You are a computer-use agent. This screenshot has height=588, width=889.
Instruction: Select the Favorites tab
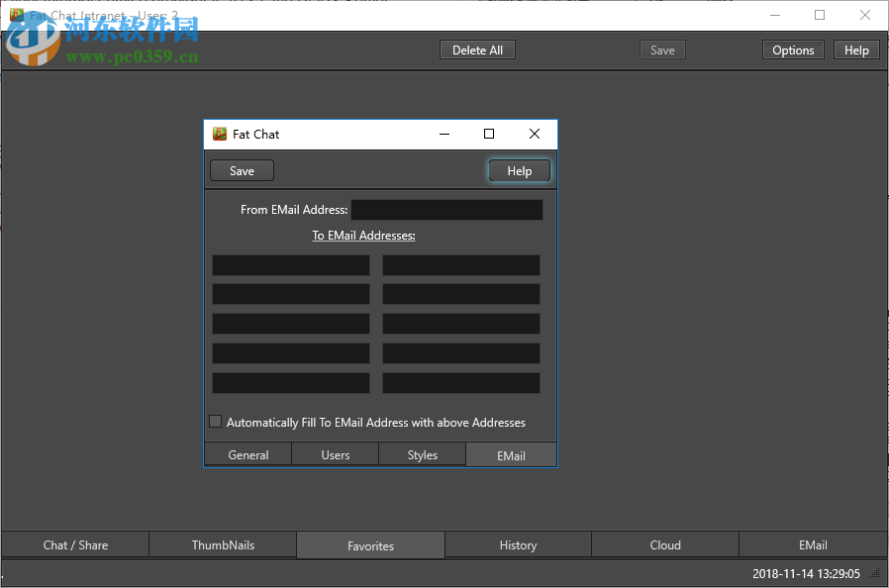click(x=371, y=545)
